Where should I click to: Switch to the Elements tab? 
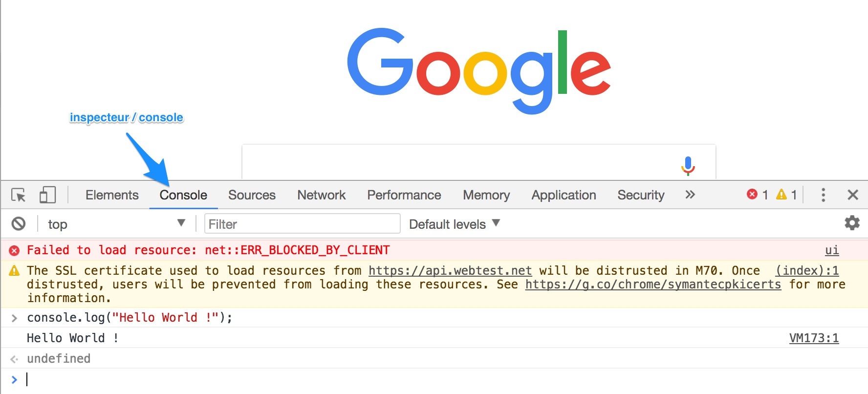[112, 195]
